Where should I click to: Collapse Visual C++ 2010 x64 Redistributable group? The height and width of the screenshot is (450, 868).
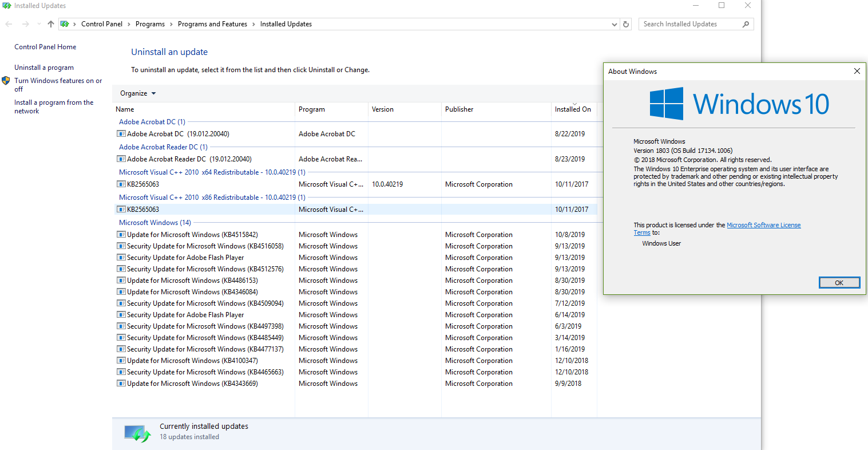[x=212, y=172]
